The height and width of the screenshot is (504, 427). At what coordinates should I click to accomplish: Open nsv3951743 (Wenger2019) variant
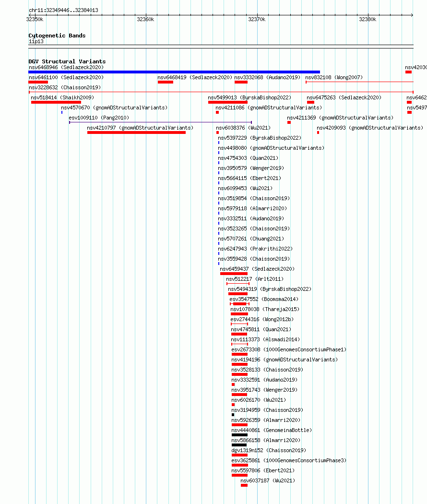[264, 390]
